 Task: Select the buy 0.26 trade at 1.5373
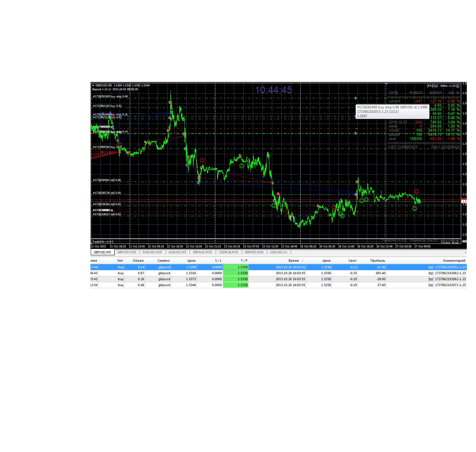point(278,279)
